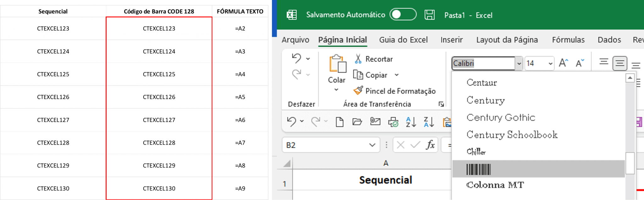Click the Impressão Rápida printer icon
This screenshot has width=644, height=200.
click(x=393, y=122)
